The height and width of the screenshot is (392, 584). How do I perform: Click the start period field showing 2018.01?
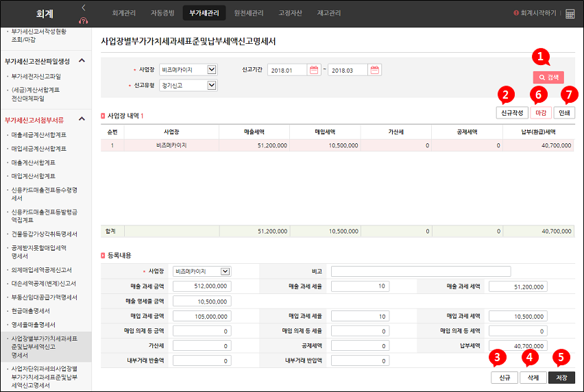click(287, 70)
